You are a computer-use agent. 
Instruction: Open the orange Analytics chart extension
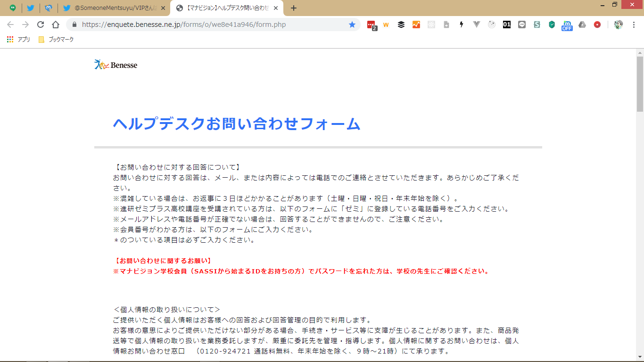click(x=416, y=25)
